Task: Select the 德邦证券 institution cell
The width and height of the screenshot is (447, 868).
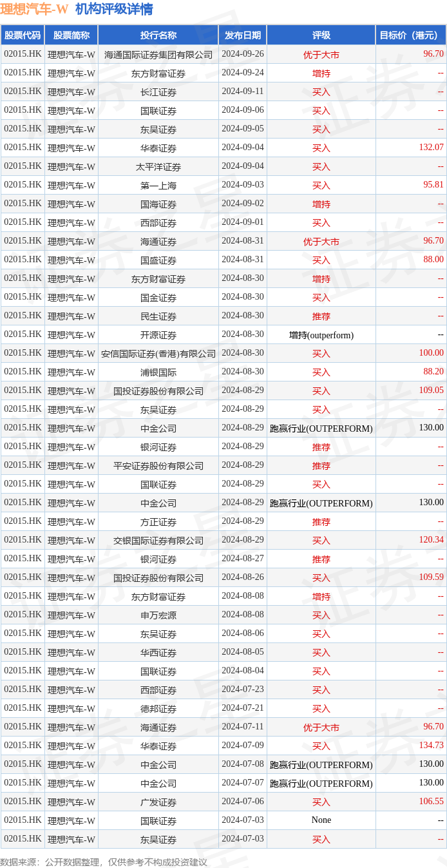Action: 158,709
